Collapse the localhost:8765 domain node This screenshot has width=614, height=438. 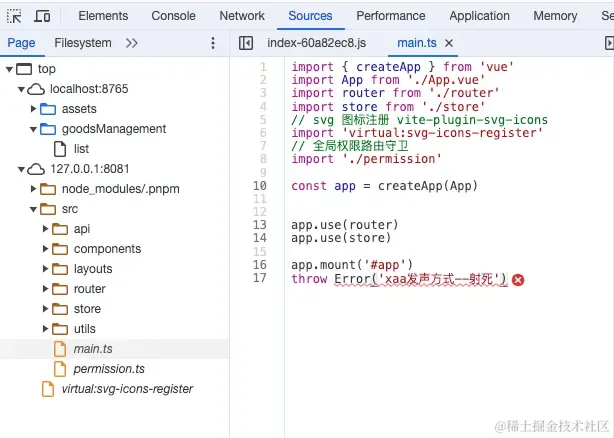[x=21, y=90]
